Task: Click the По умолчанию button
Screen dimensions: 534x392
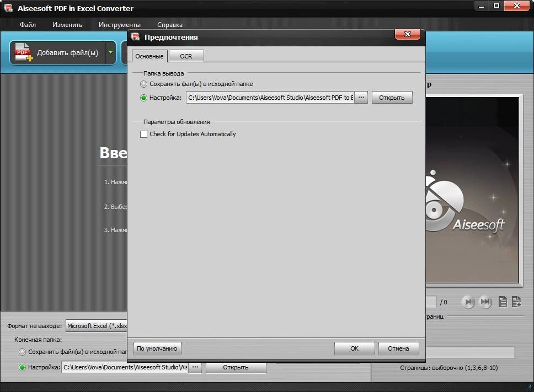Action: 157,348
